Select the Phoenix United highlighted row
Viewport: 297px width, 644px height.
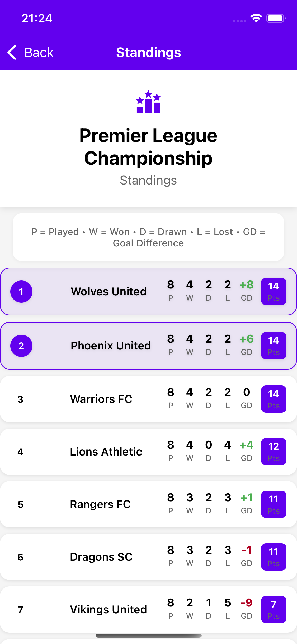(148, 346)
